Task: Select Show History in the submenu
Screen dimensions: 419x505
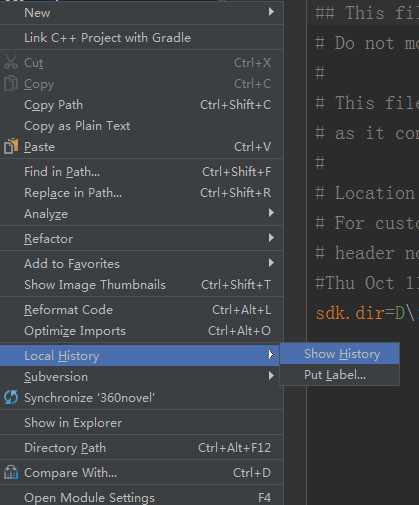Action: point(340,354)
